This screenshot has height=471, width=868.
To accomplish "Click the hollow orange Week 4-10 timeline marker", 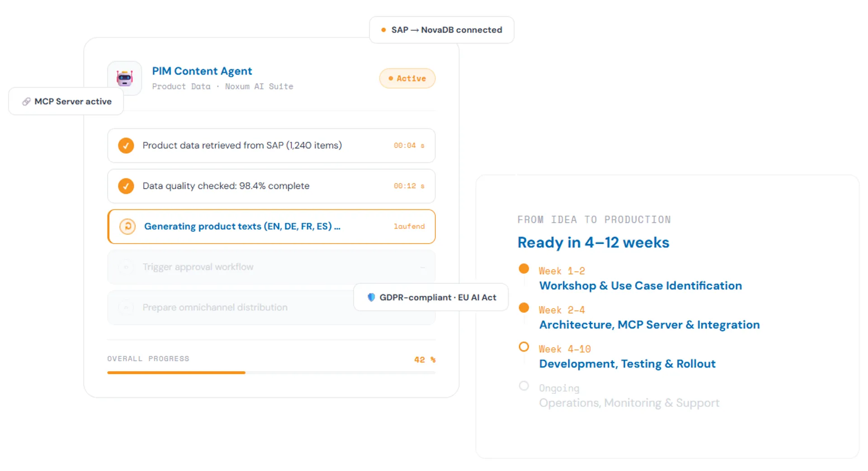I will (524, 347).
